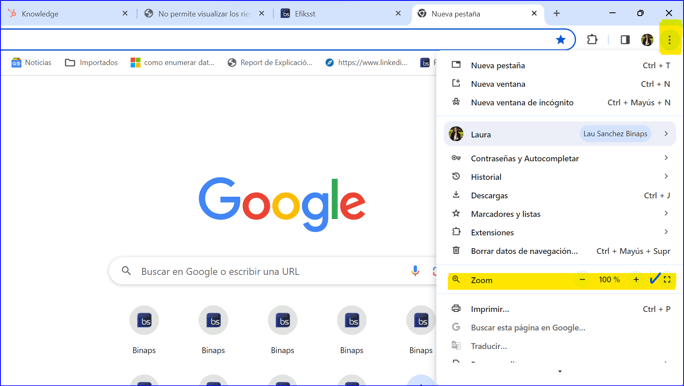Choose Nueva pestaña from the menu

tap(560, 65)
